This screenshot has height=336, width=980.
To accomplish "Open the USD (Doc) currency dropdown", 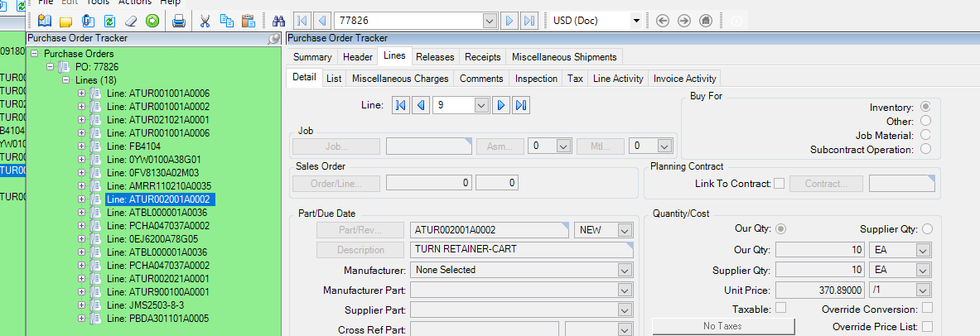I will coord(636,21).
